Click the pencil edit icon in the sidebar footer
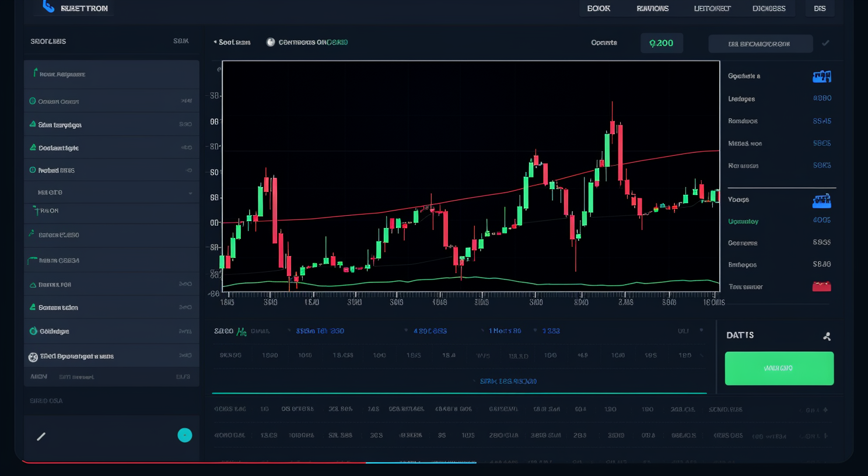The height and width of the screenshot is (476, 868). 41,436
